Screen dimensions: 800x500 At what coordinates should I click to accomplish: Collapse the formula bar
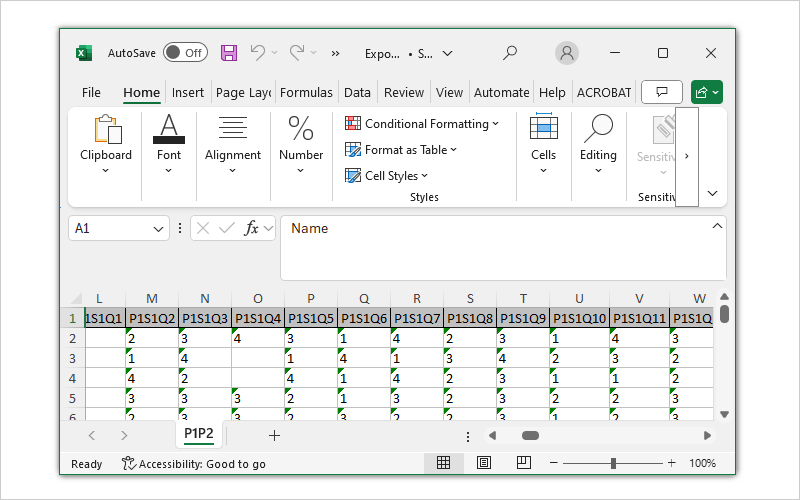point(717,226)
